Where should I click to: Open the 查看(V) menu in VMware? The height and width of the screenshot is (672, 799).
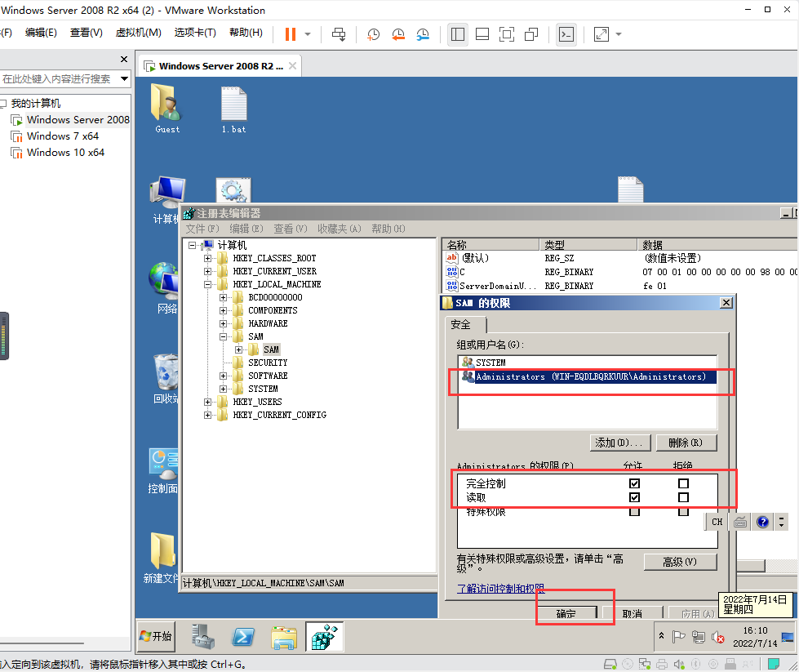point(87,33)
